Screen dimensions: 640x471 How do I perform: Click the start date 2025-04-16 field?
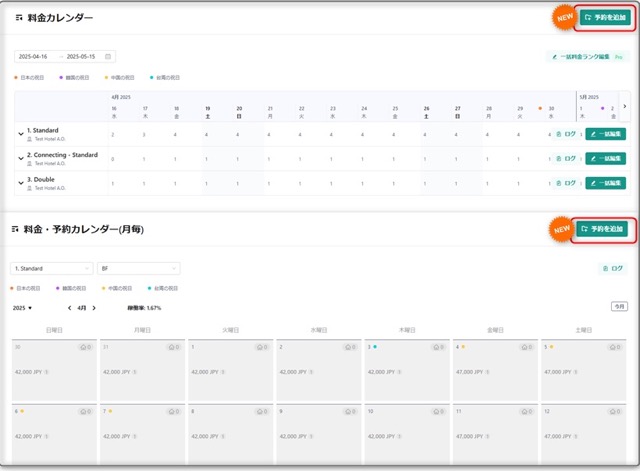pos(33,56)
